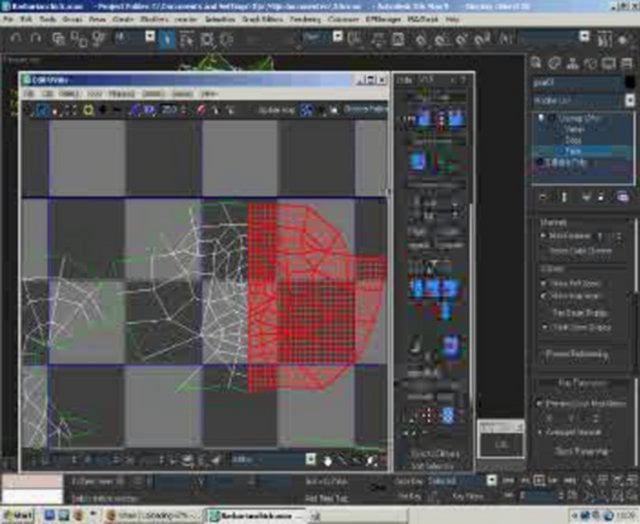Click the Undo arrow in main toolbar
Viewport: 640px width, 524px height.
(16, 38)
